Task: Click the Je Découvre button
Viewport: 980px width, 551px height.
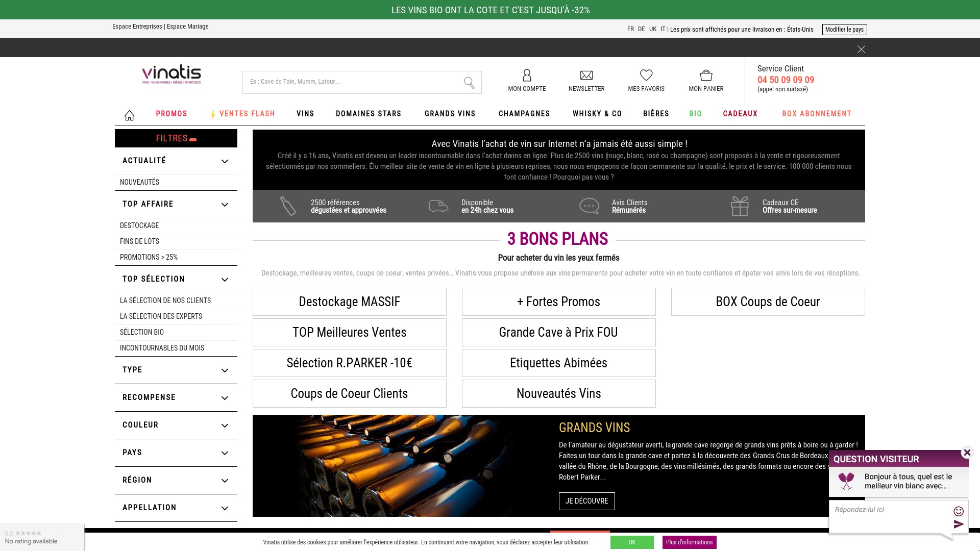Action: (x=587, y=501)
